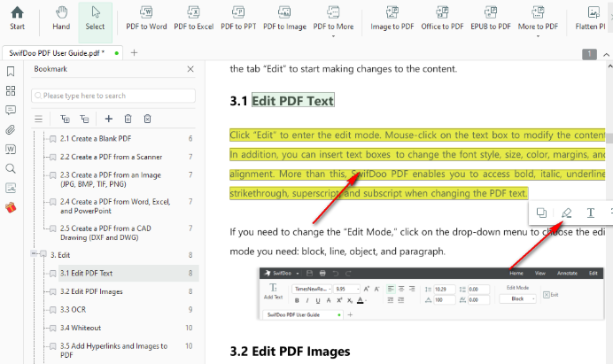Open bookmark 2.5 Create a PDF from a CAD Drawing
Viewport: 613px width, 364px height.
(x=105, y=233)
